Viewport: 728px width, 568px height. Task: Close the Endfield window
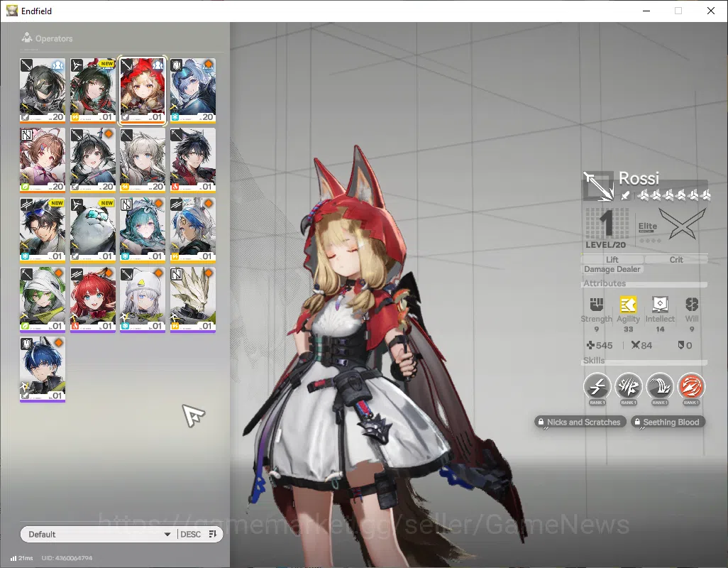pos(710,11)
